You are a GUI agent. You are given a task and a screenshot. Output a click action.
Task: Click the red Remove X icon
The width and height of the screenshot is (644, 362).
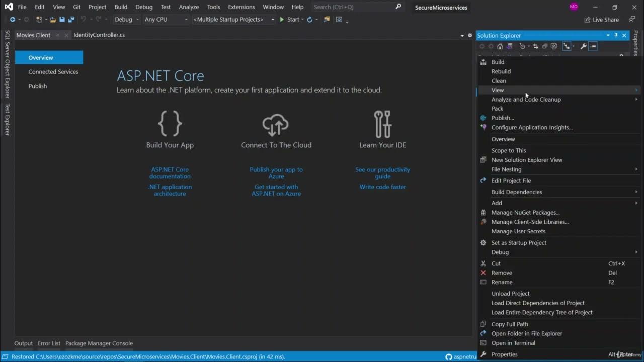tap(483, 273)
